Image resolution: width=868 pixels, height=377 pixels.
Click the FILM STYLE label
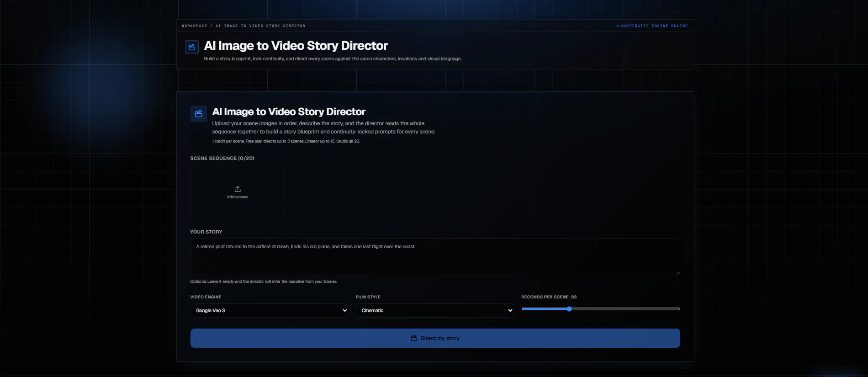pyautogui.click(x=368, y=297)
